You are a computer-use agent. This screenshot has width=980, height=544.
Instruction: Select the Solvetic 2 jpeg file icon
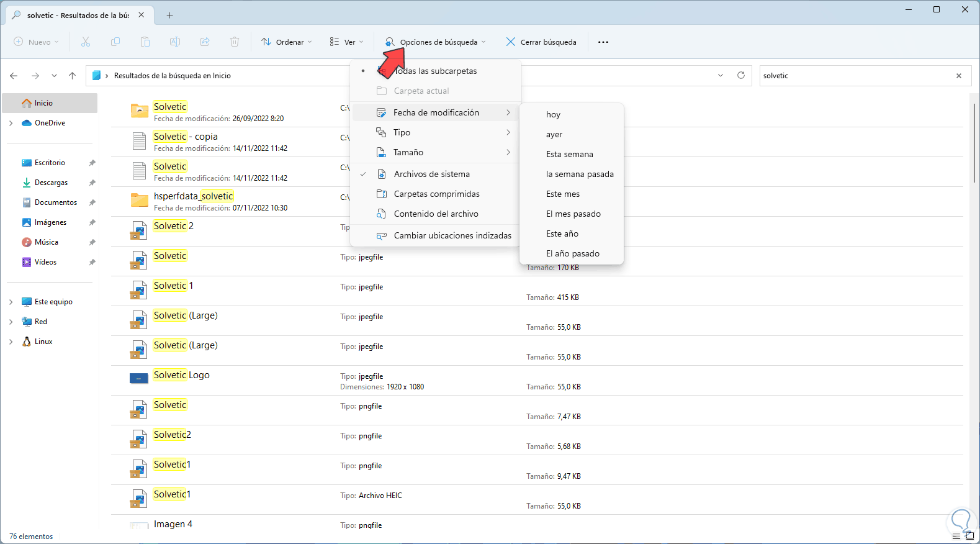click(138, 230)
